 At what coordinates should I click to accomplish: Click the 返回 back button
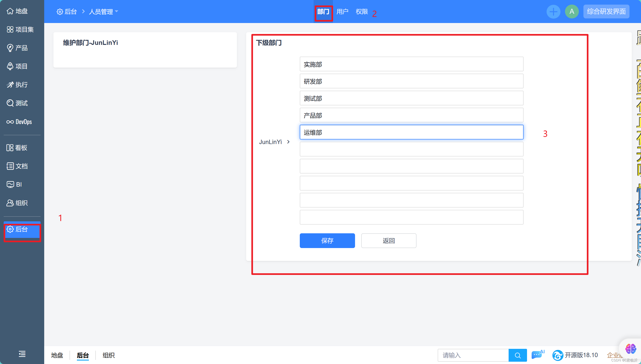click(x=388, y=240)
